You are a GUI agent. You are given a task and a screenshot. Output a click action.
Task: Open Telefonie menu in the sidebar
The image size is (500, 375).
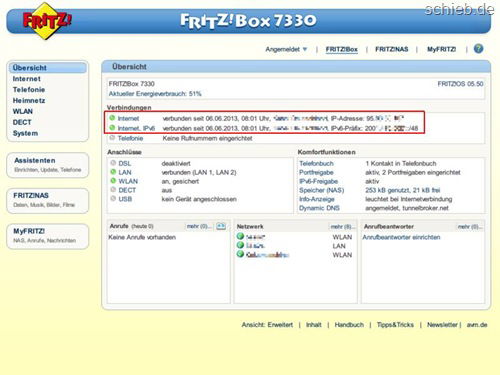[x=29, y=90]
